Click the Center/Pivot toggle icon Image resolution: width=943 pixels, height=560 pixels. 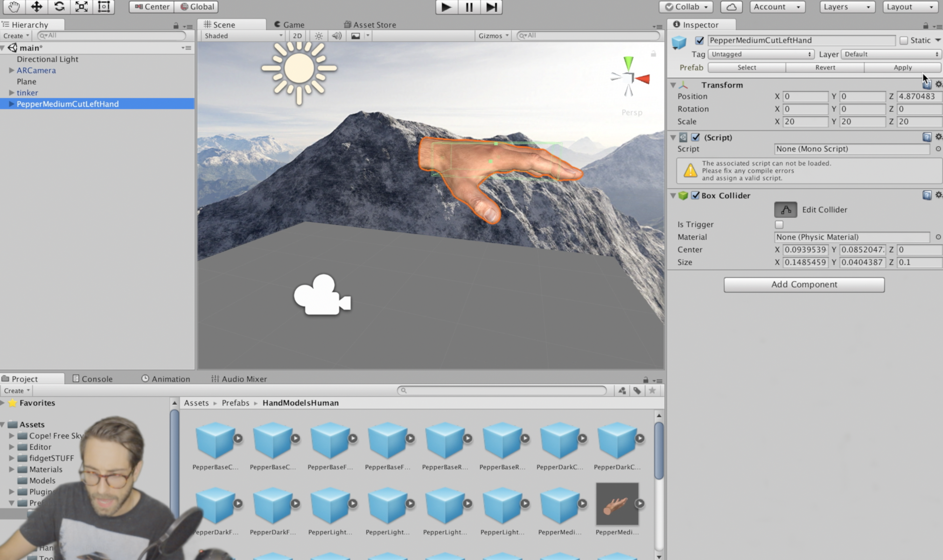click(x=150, y=7)
